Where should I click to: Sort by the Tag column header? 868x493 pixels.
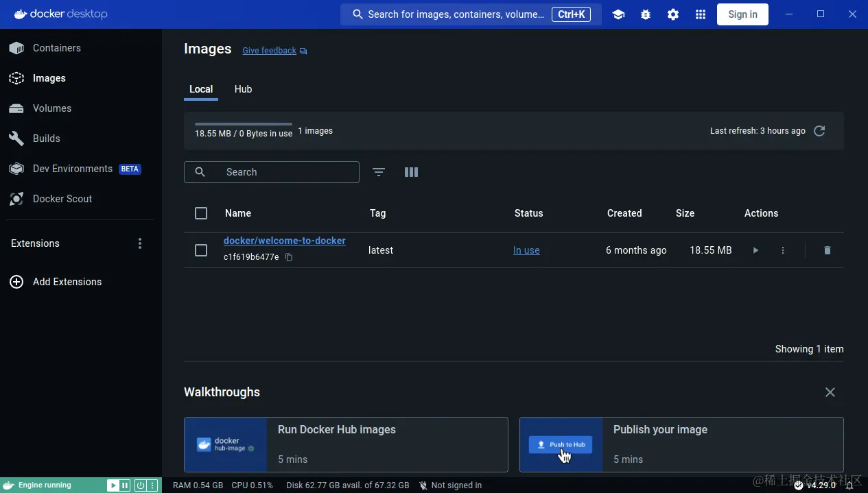click(x=377, y=213)
